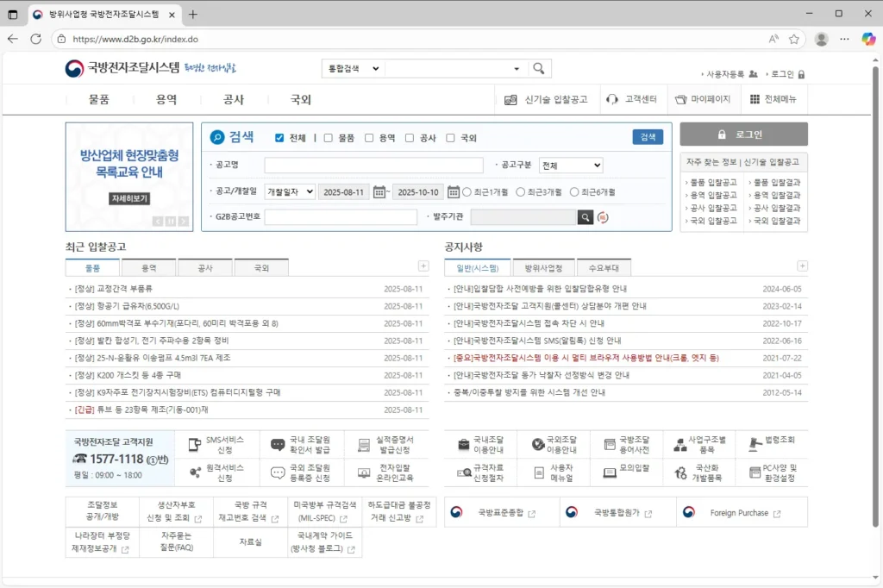The height and width of the screenshot is (588, 883).
Task: Open the 공사 main menu
Action: [233, 100]
